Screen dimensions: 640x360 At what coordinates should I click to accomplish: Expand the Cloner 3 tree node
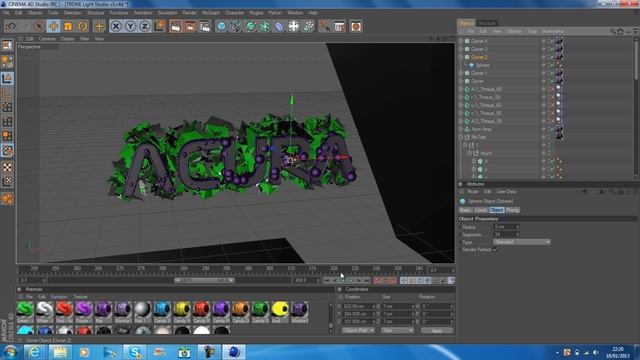[x=461, y=49]
